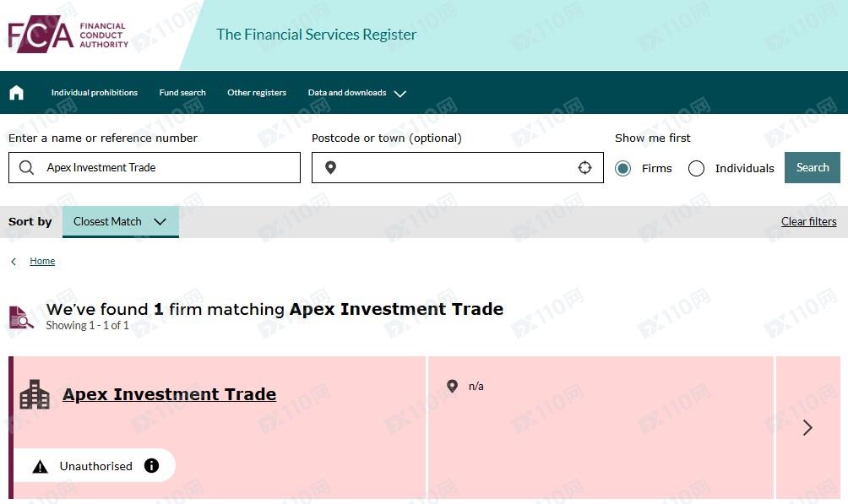This screenshot has width=848, height=504.
Task: Open the Apex Investment Trade firm link
Action: 169,394
